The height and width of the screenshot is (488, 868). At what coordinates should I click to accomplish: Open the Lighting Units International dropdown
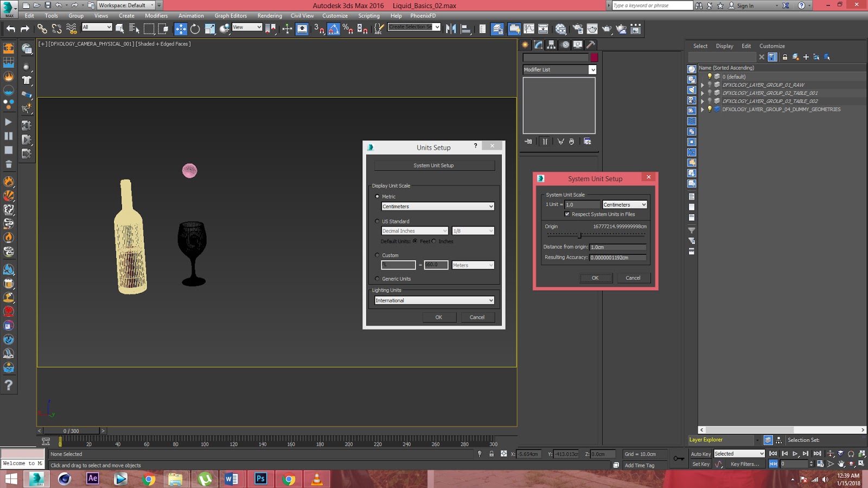click(433, 300)
